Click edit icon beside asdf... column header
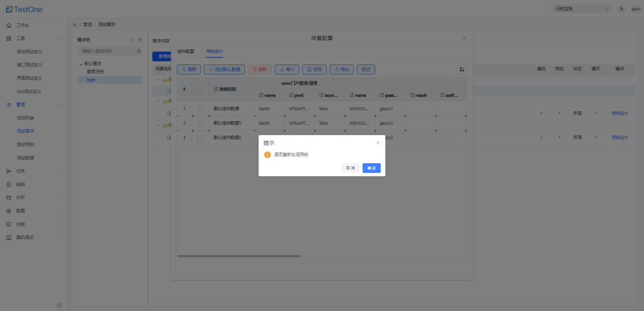The width and height of the screenshot is (644, 311). [442, 95]
